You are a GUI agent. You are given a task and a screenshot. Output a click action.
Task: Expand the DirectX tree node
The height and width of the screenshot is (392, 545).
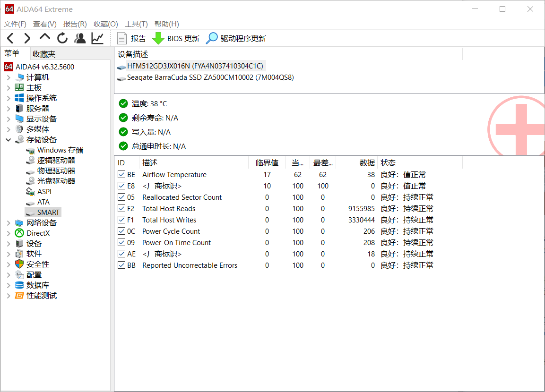point(9,233)
